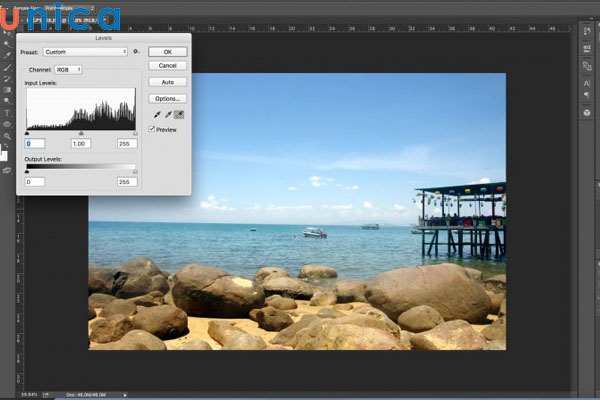Toggle the Preview checkbox
The height and width of the screenshot is (400, 600).
[x=152, y=129]
